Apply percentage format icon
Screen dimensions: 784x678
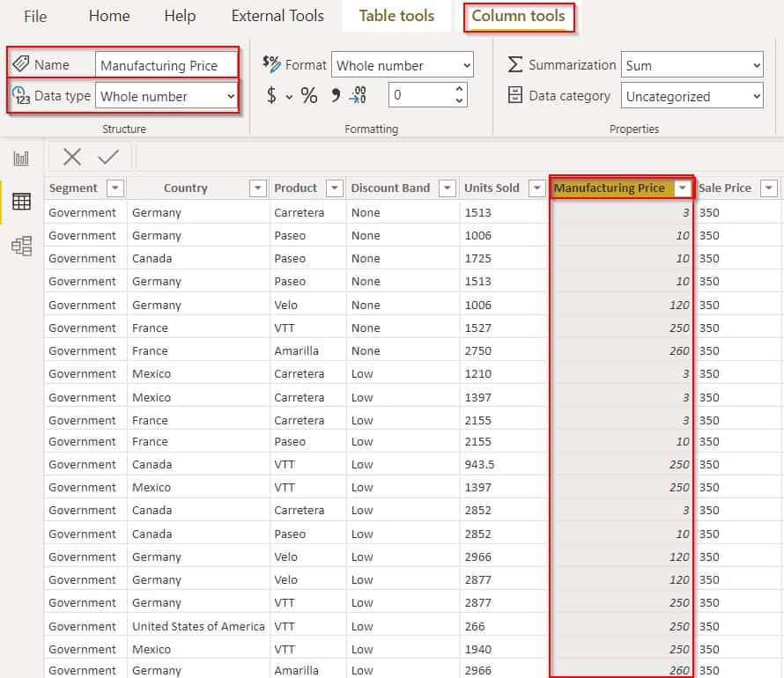[309, 95]
